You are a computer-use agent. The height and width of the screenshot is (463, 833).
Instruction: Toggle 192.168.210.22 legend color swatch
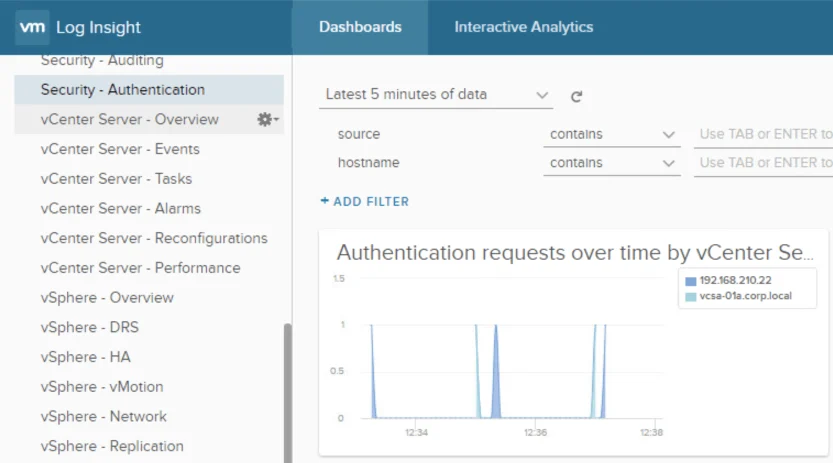coord(691,281)
